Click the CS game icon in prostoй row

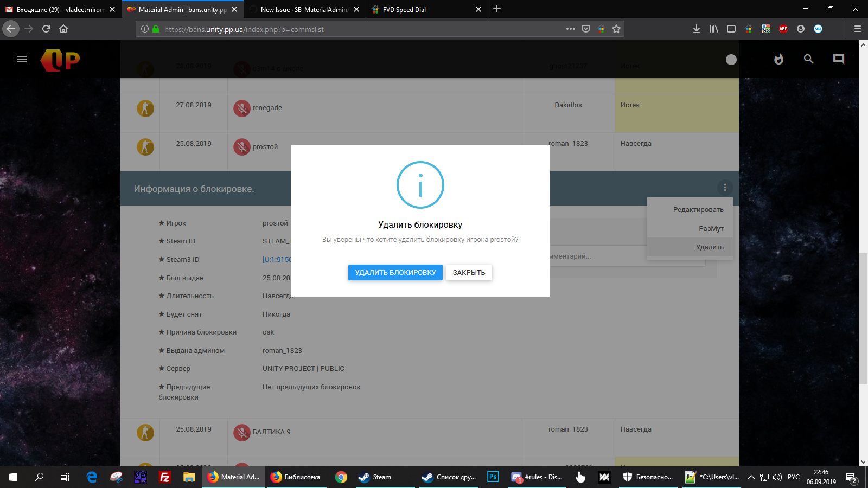coord(145,147)
